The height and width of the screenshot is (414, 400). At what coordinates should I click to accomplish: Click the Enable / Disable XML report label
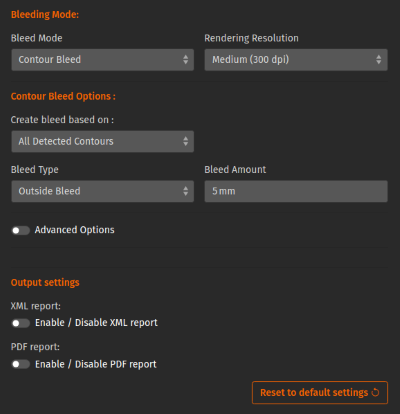pos(96,323)
